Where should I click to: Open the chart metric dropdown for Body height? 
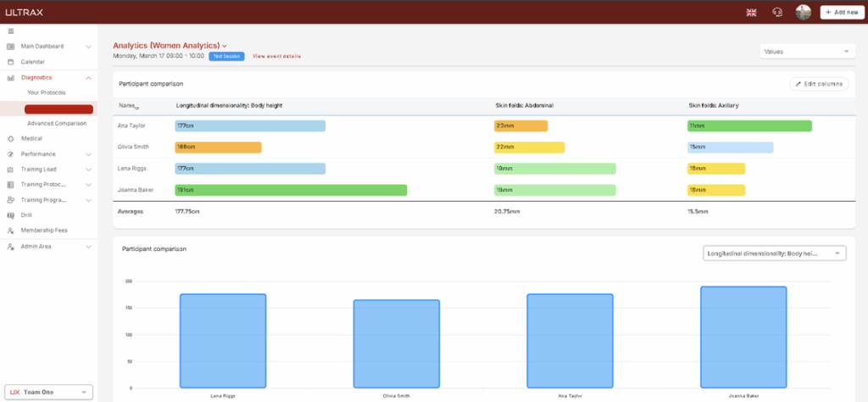click(774, 254)
